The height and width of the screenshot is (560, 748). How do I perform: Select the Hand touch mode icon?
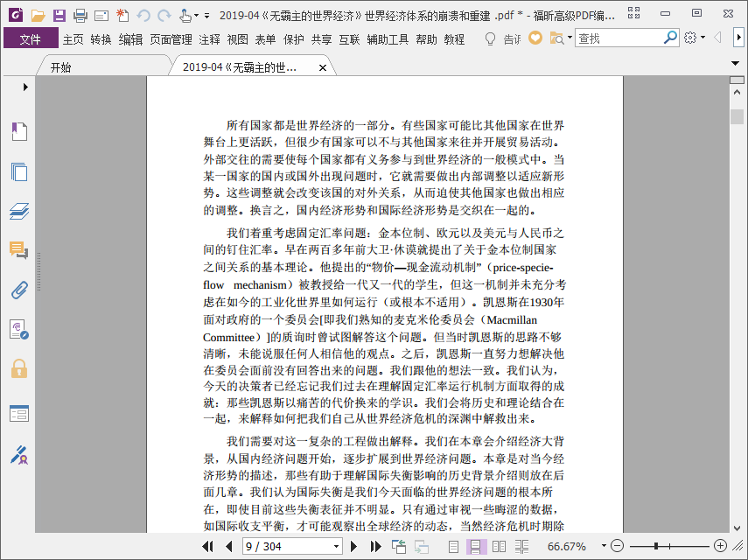(185, 16)
